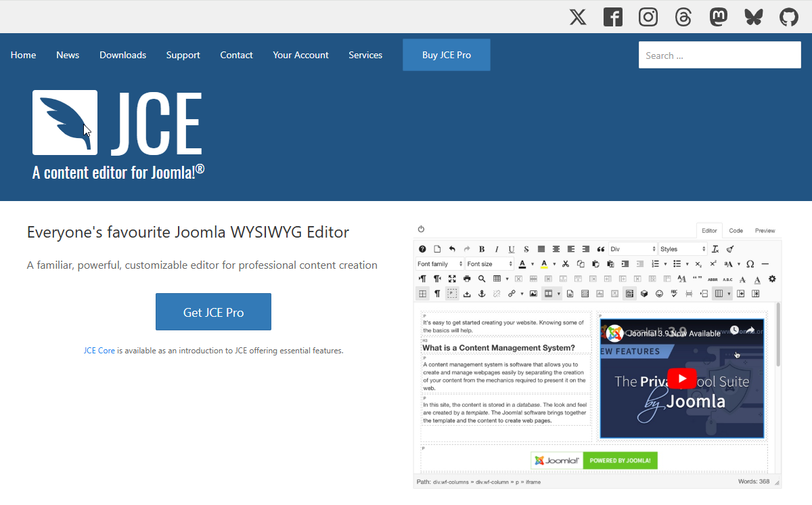Viewport: 812px width, 505px height.
Task: Click the JCE feather logo
Action: 65,123
